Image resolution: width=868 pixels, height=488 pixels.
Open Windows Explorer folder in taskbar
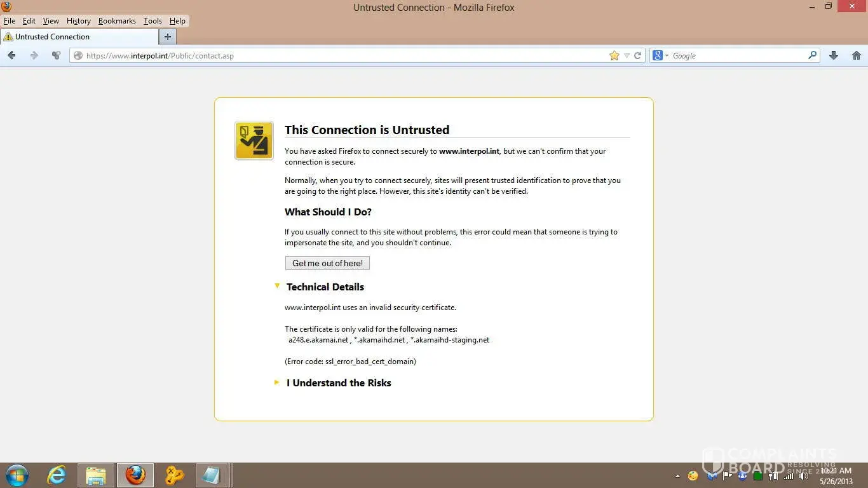tap(96, 475)
